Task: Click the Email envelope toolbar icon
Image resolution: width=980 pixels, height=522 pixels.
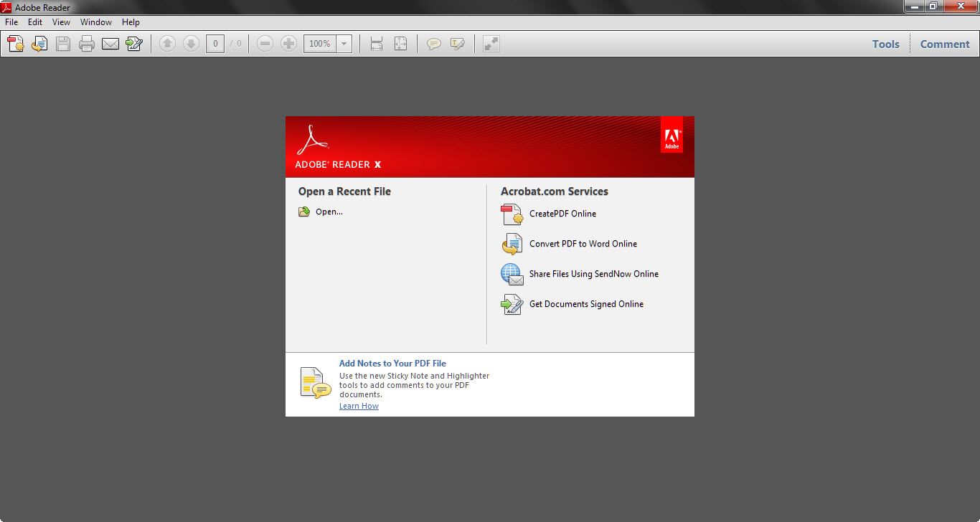Action: [x=110, y=44]
